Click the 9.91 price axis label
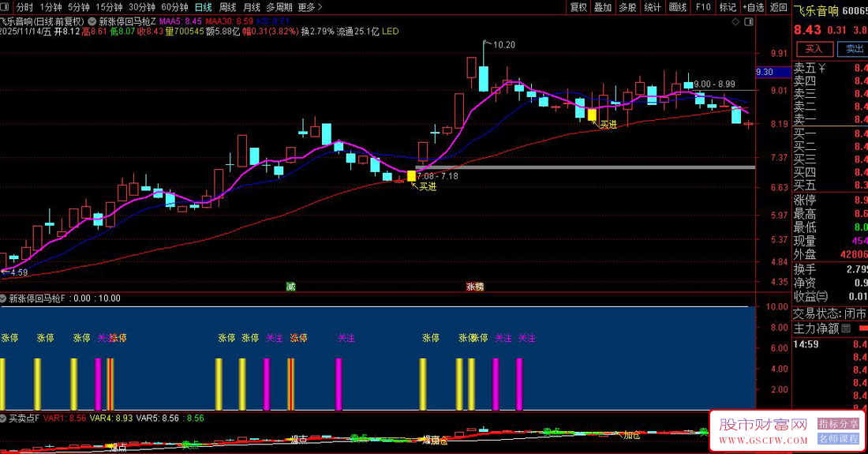The image size is (868, 454). pyautogui.click(x=779, y=54)
